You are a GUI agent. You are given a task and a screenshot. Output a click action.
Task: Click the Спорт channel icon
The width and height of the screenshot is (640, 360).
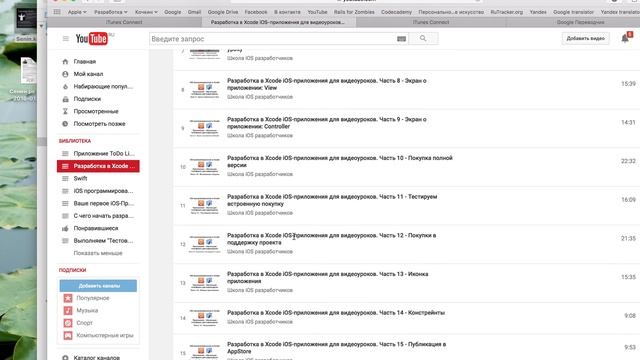pos(68,323)
